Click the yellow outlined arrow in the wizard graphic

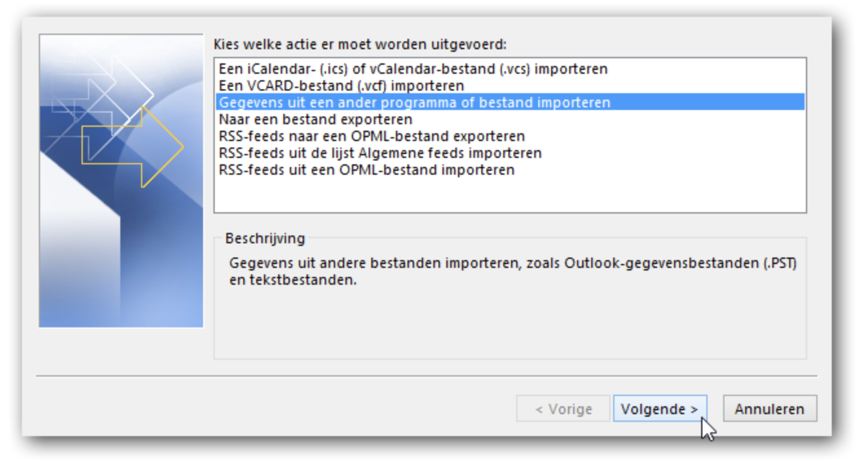coord(133,147)
